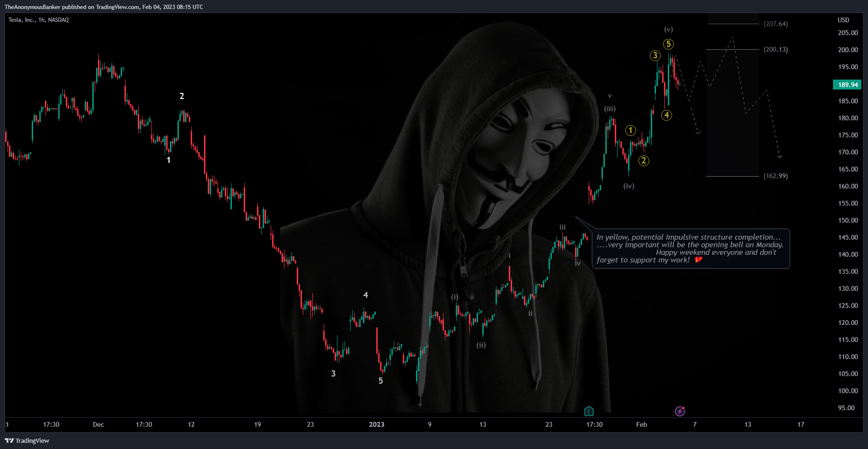The height and width of the screenshot is (449, 868).
Task: Click the 95.00 price axis label
Action: click(x=846, y=408)
